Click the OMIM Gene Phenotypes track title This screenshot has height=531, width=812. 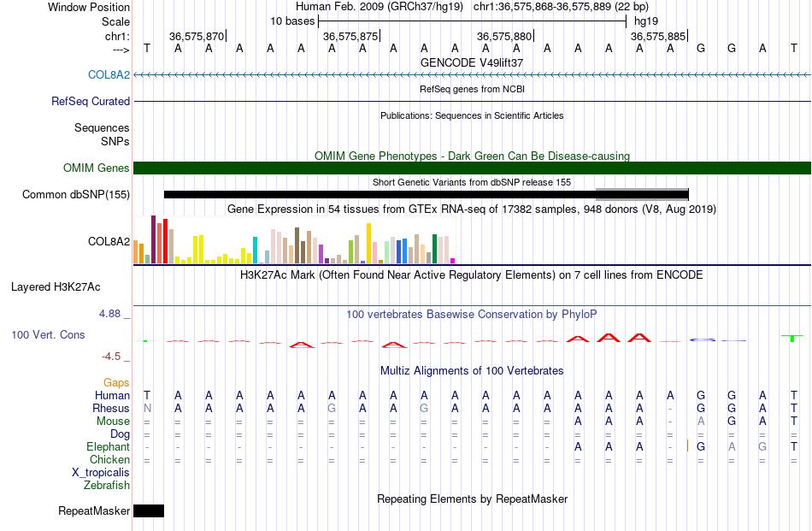point(472,156)
